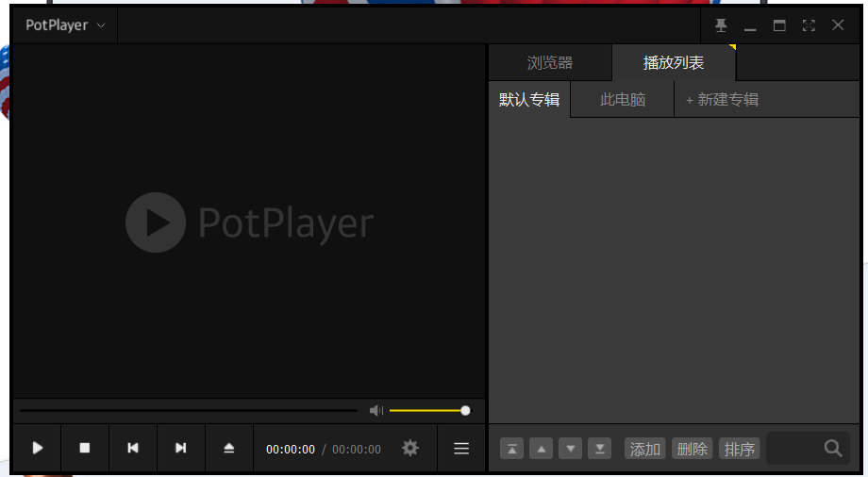Viewport: 868px width, 477px height.
Task: Close the PotPlayer window
Action: 838,25
